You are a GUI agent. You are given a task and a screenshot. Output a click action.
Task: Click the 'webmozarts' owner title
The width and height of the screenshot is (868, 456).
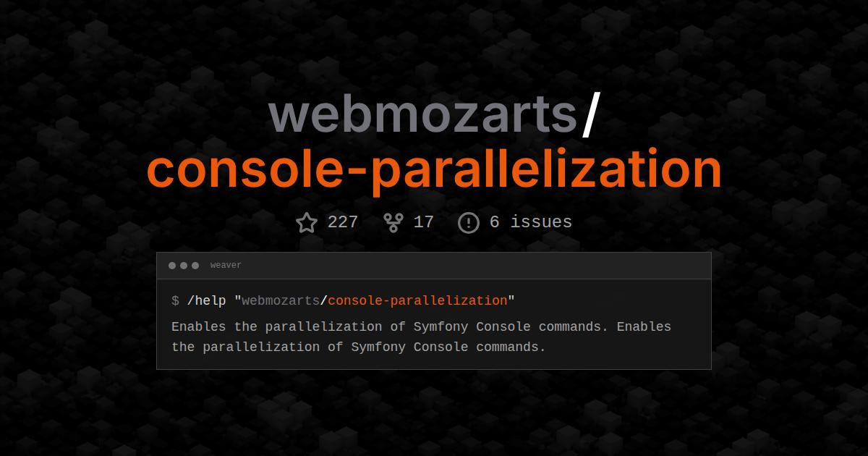pos(422,114)
